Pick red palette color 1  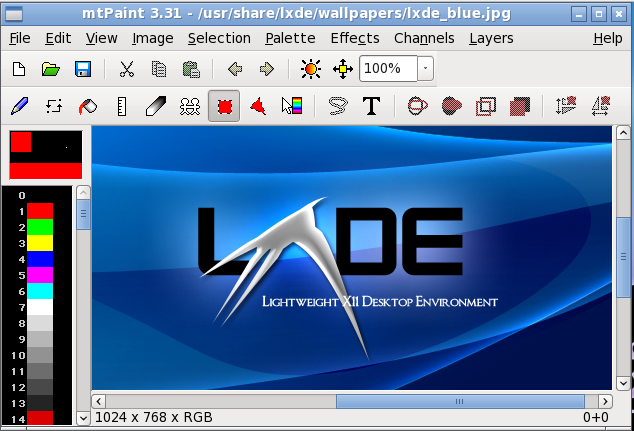[40, 211]
